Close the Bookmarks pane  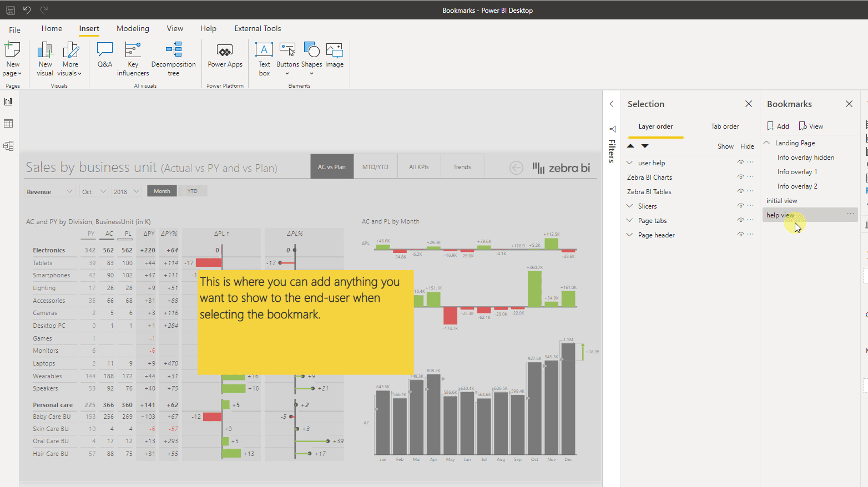pyautogui.click(x=849, y=104)
